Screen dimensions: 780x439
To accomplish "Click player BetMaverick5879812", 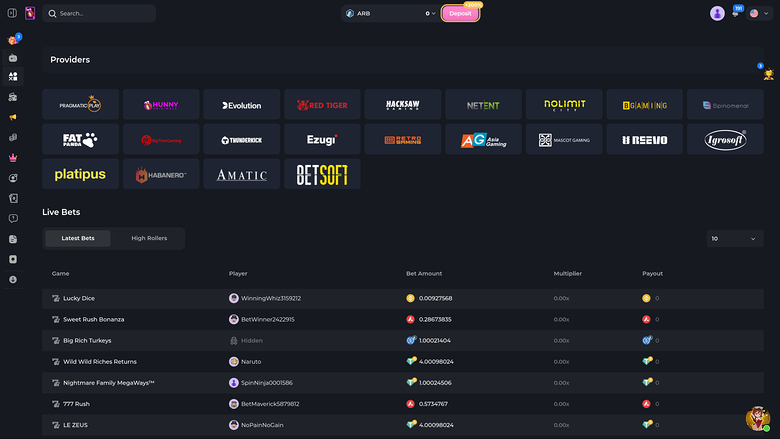I will coord(270,404).
